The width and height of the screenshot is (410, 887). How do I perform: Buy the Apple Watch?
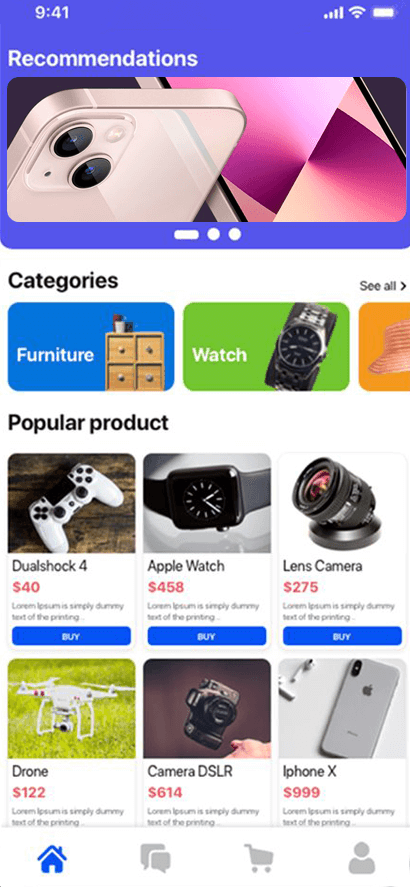pyautogui.click(x=207, y=636)
